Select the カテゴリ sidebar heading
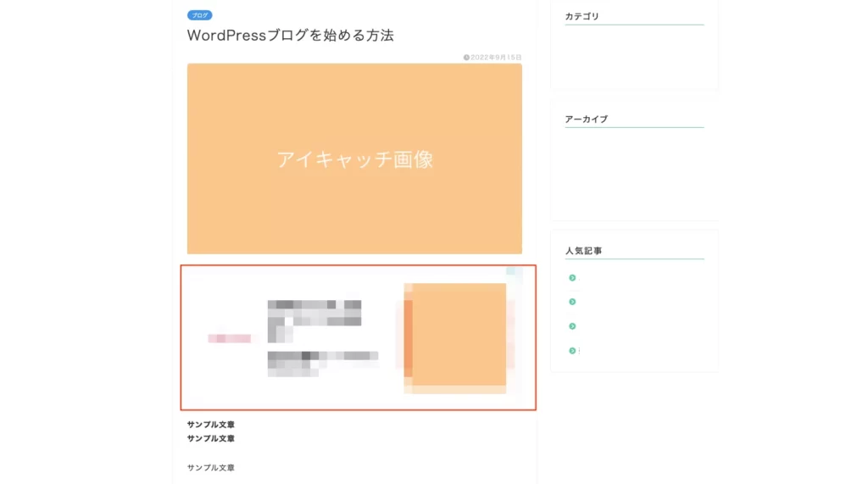The width and height of the screenshot is (868, 484). click(581, 17)
